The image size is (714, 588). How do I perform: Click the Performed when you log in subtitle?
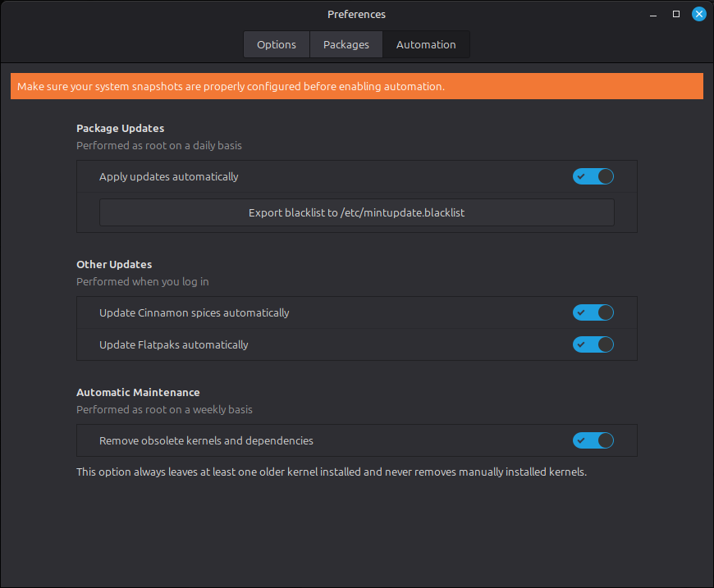coord(142,281)
